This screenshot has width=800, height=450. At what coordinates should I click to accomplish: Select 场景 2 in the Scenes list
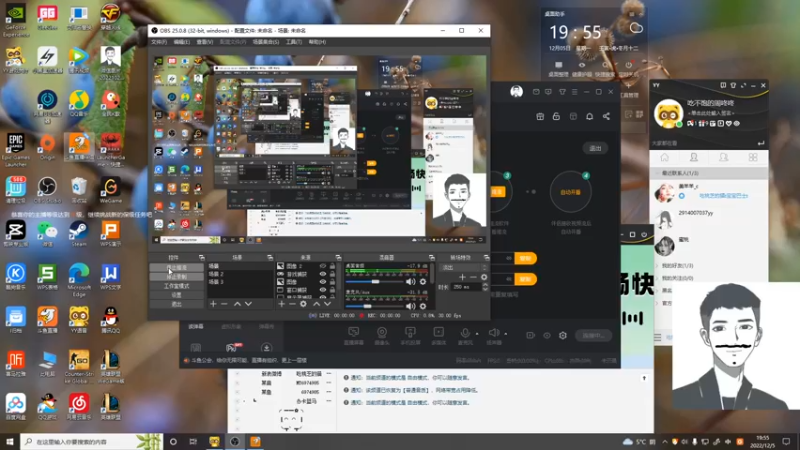coord(239,274)
